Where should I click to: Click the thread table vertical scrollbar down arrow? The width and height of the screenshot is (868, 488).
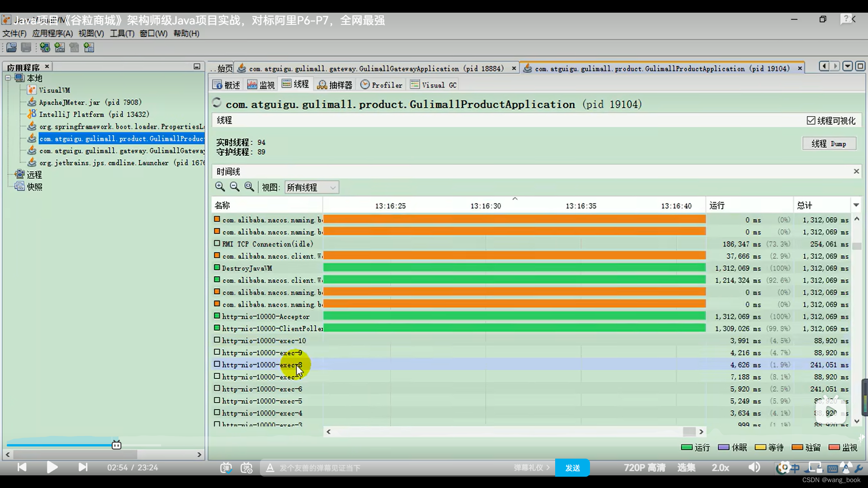pos(857,421)
